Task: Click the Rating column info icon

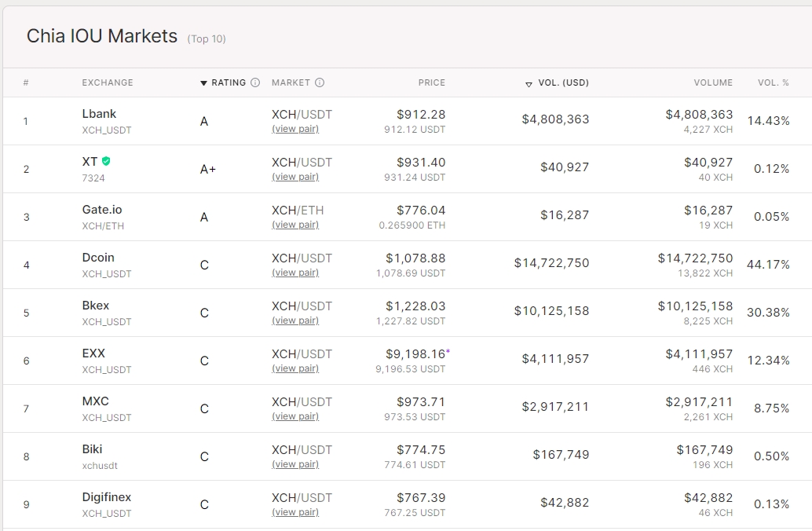Action: (x=254, y=82)
